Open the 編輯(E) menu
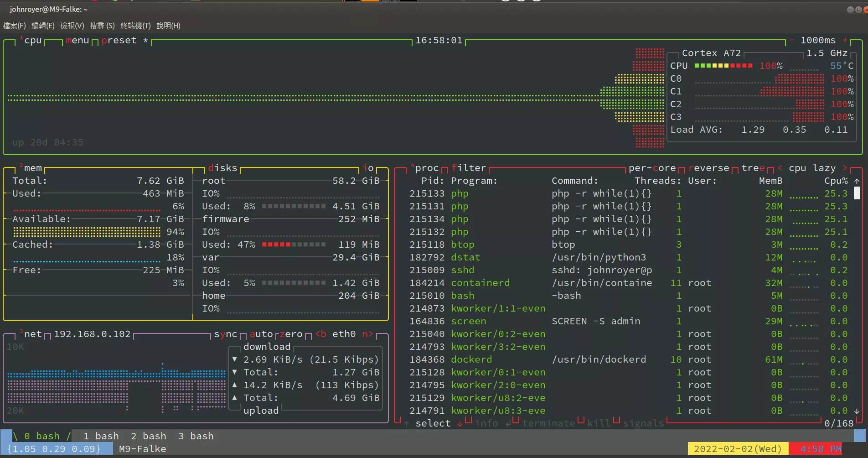This screenshot has width=868, height=458. coord(43,26)
